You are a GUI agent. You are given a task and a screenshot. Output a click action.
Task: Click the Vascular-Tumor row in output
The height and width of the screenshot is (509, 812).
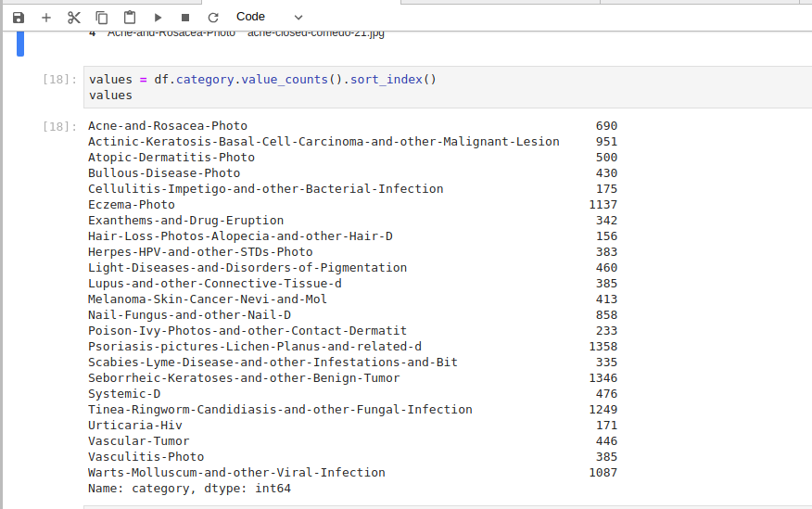[139, 441]
